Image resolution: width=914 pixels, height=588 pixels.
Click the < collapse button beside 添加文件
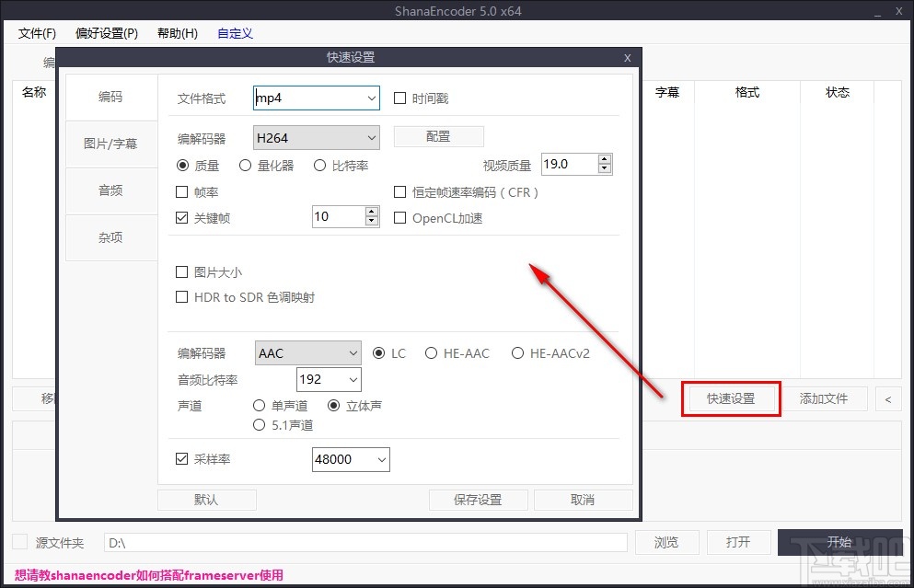pyautogui.click(x=888, y=399)
